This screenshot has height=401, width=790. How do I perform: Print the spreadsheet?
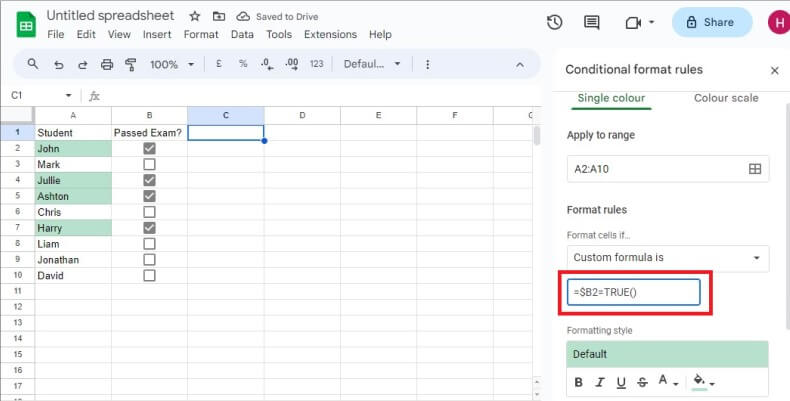[x=107, y=64]
